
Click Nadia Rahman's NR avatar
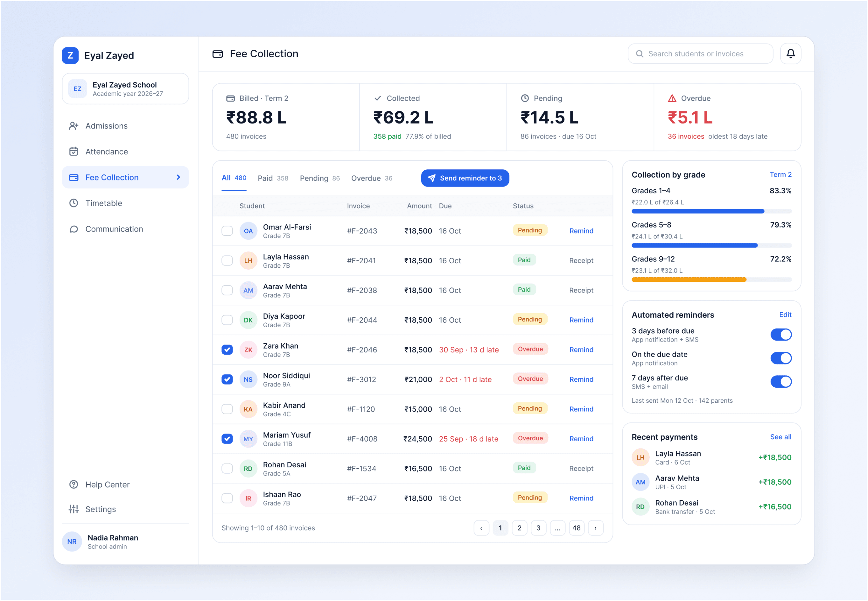pos(72,541)
